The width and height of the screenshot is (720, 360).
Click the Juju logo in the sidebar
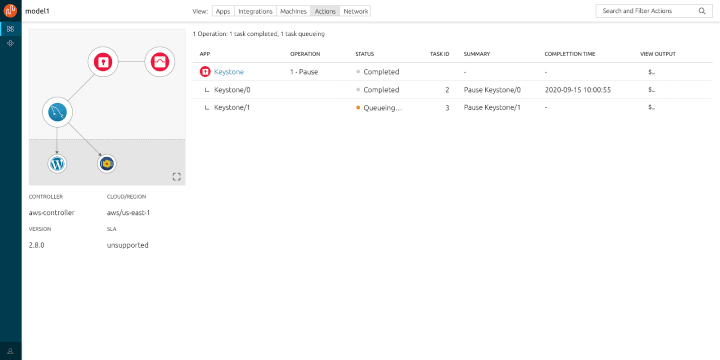(x=10, y=10)
